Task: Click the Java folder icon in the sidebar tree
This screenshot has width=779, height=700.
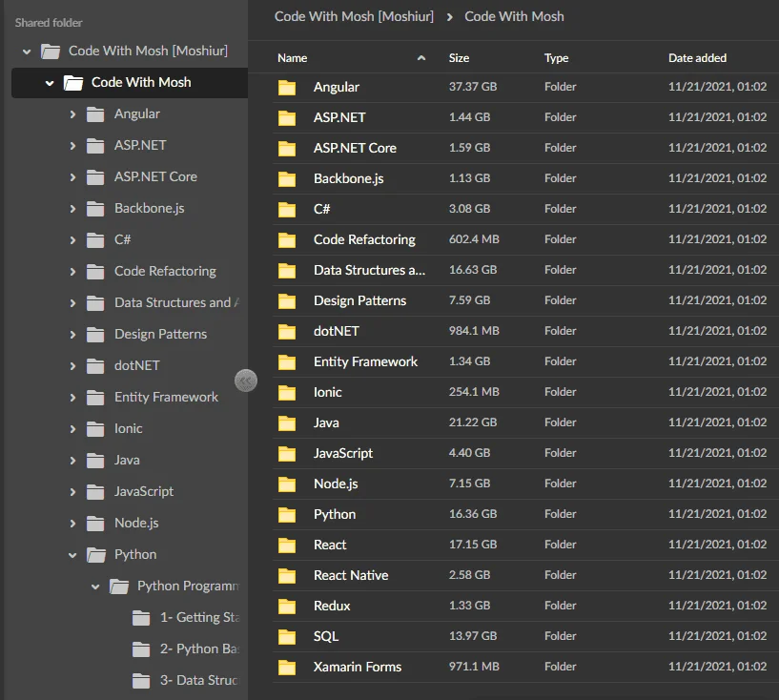Action: point(95,461)
